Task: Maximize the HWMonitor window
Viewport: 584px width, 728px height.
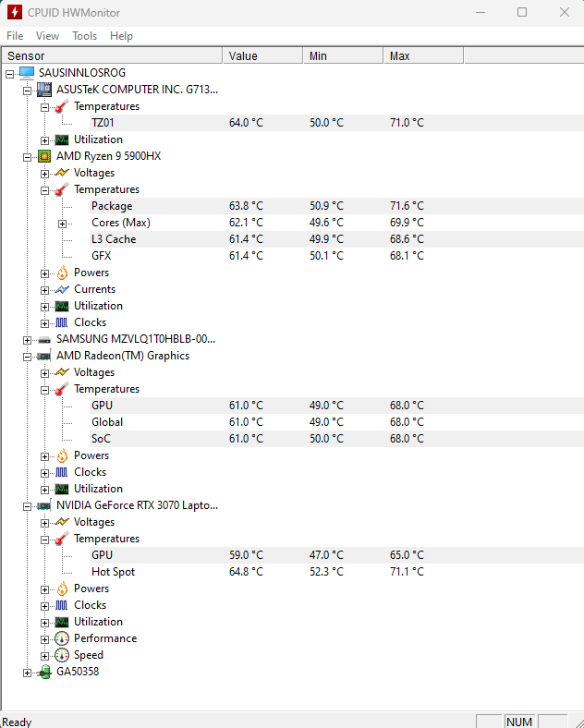Action: pos(522,12)
